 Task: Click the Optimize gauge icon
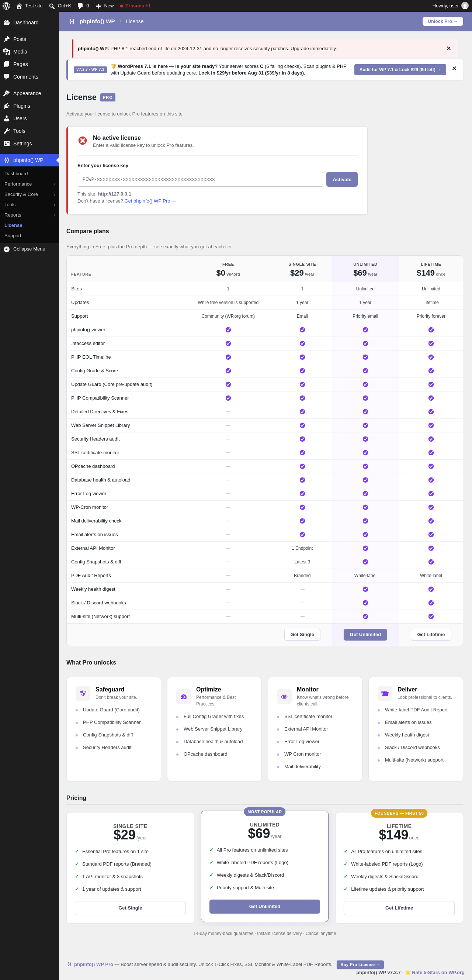point(184,697)
